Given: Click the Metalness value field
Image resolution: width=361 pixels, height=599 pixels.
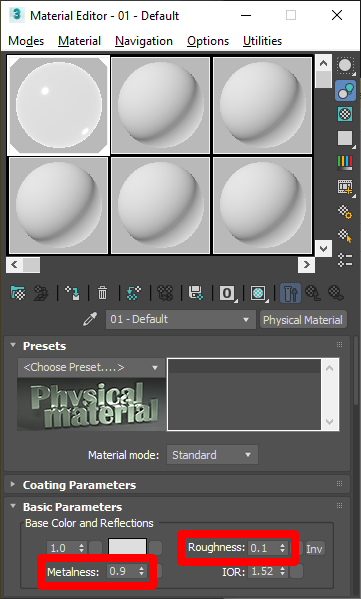Looking at the screenshot, I should [122, 571].
